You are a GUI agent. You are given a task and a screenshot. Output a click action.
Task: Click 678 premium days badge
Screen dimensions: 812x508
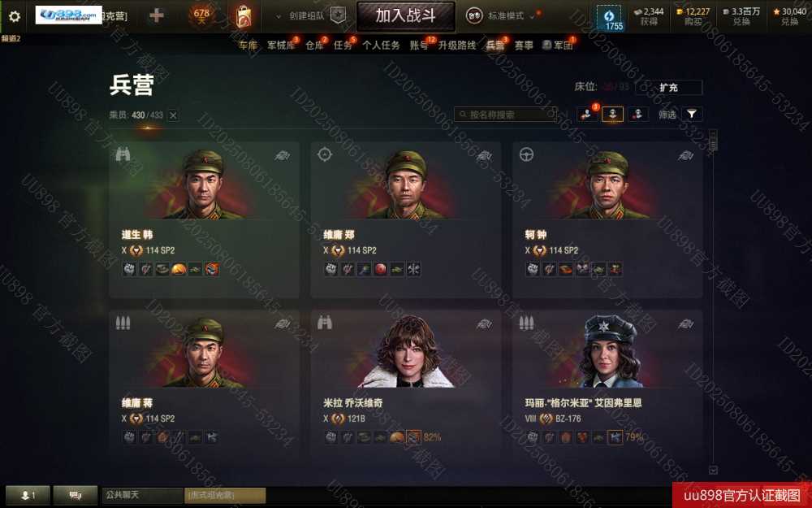[201, 15]
